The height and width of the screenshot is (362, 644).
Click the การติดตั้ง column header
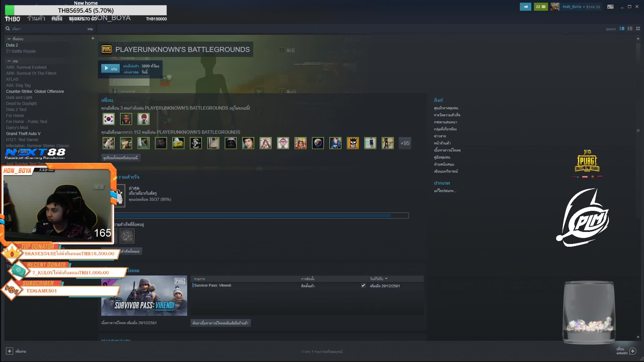point(308,279)
